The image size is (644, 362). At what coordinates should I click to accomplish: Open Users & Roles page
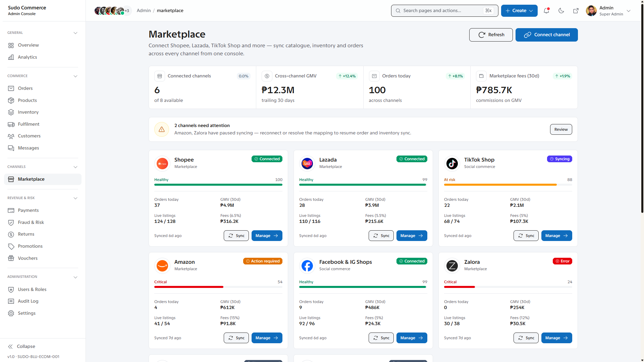pos(43,289)
